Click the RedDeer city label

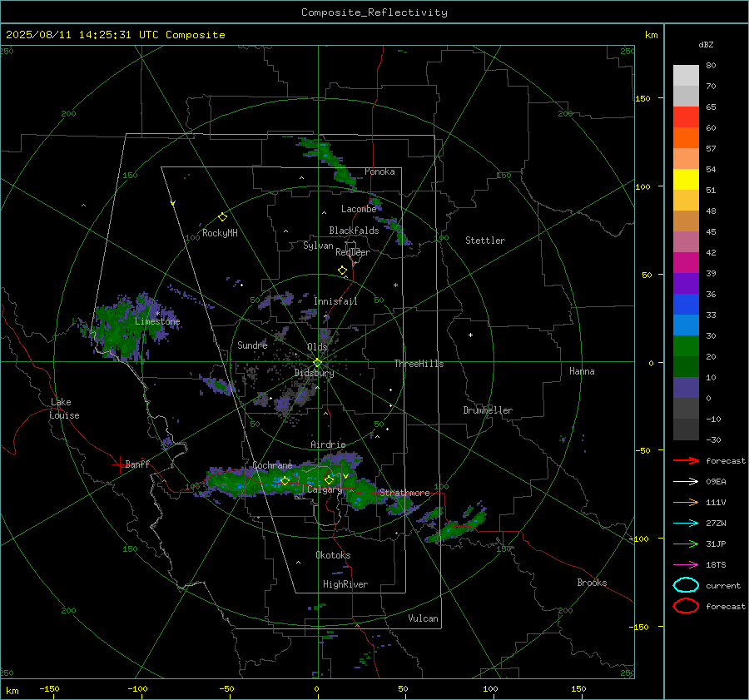pos(353,252)
